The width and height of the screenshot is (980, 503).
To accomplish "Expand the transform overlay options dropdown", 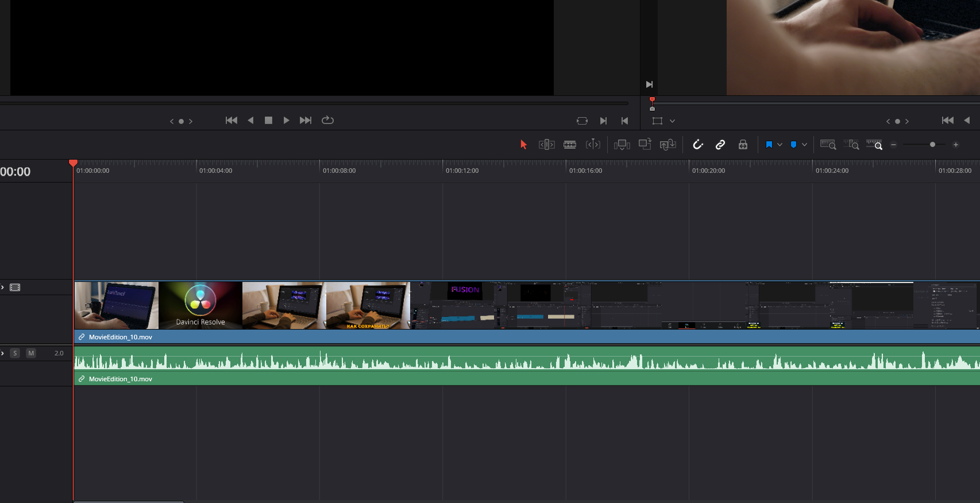I will pos(672,121).
